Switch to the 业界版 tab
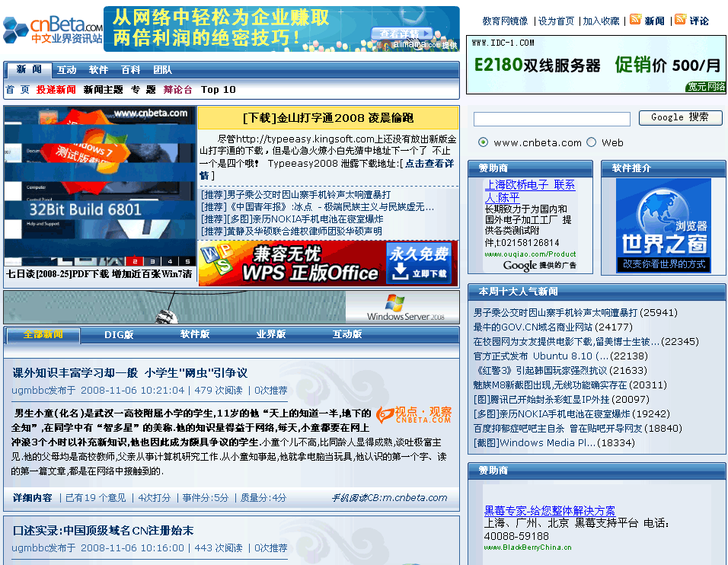Image resolution: width=728 pixels, height=565 pixels. coord(271,334)
